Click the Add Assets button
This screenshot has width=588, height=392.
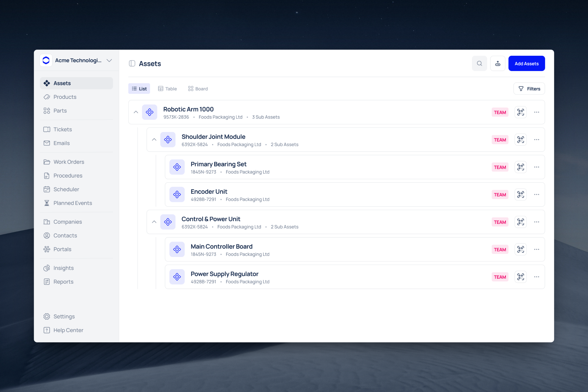click(x=526, y=63)
